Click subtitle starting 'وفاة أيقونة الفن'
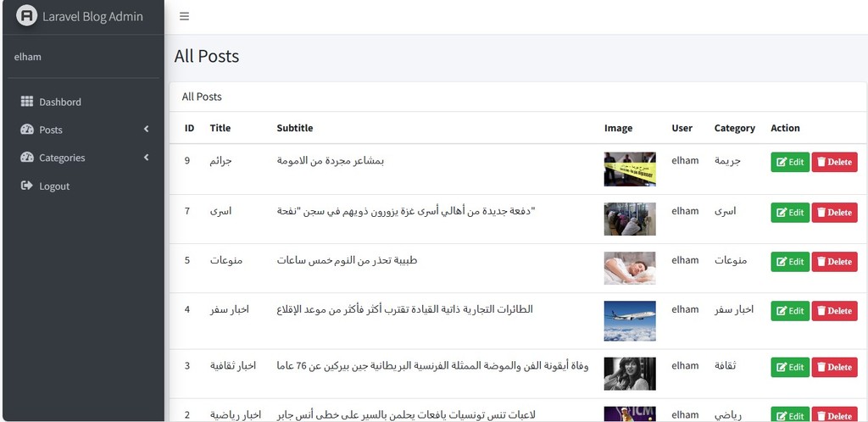 [x=432, y=366]
